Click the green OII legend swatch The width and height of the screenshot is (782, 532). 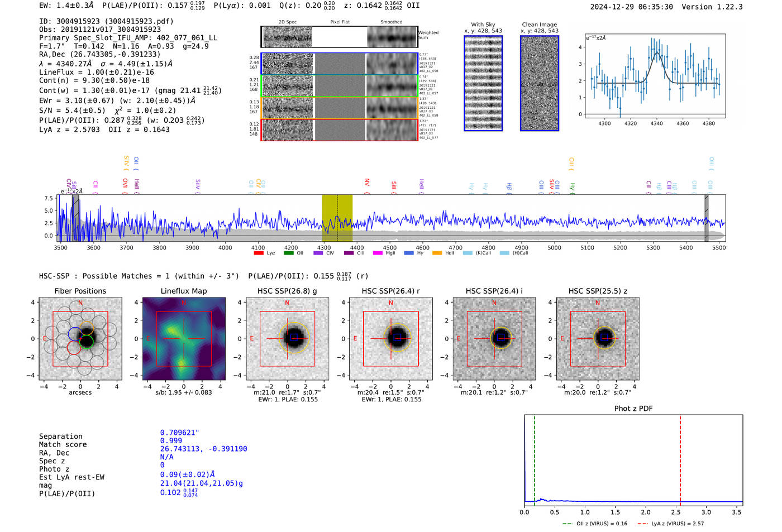pyautogui.click(x=289, y=253)
